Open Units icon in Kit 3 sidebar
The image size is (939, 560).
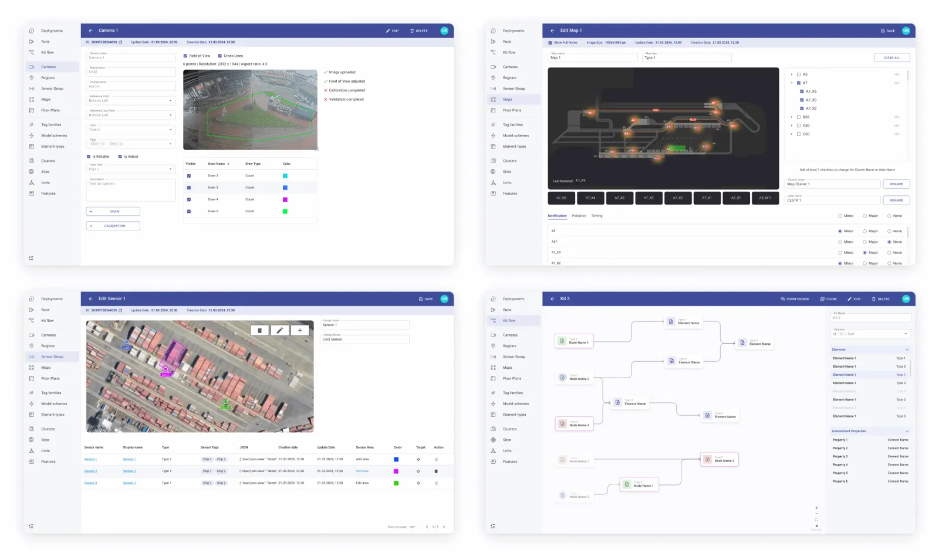(x=493, y=451)
